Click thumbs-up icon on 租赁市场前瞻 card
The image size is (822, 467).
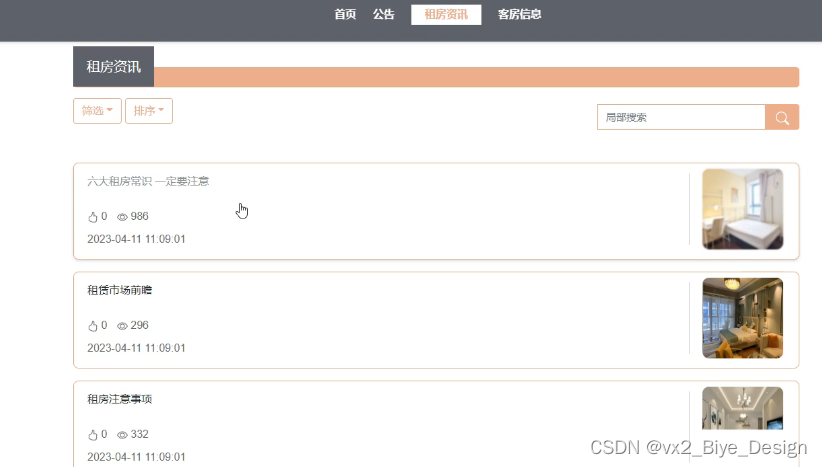pos(93,325)
